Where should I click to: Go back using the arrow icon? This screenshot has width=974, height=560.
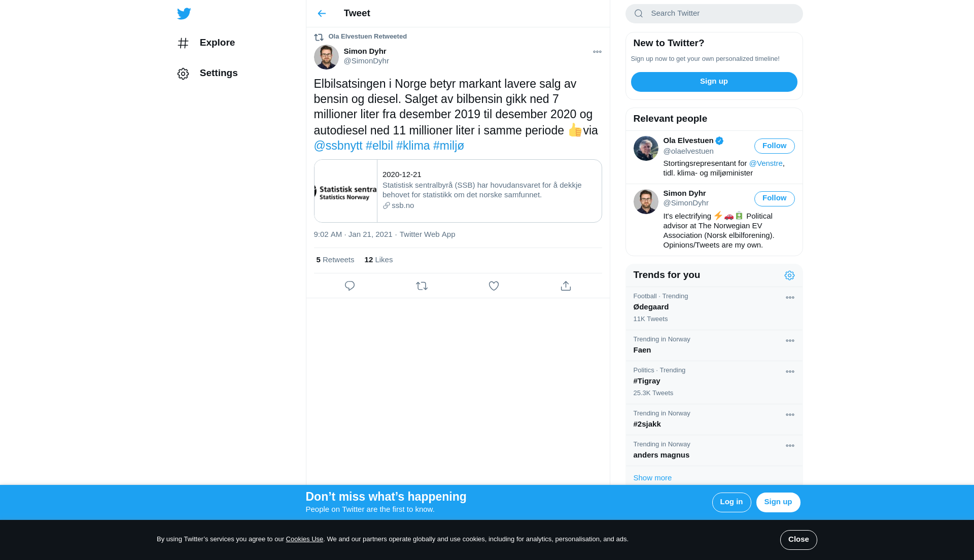coord(322,14)
